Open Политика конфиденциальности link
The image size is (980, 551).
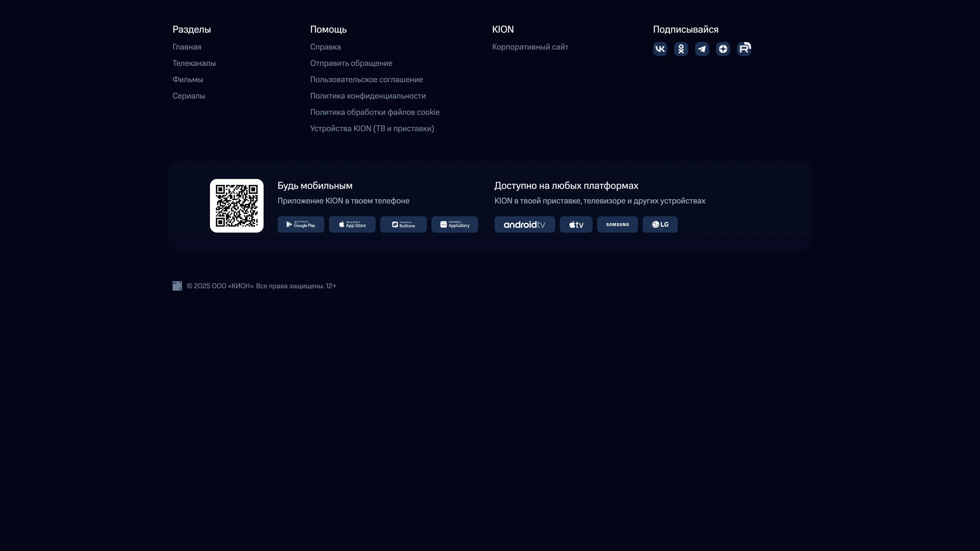click(x=367, y=96)
